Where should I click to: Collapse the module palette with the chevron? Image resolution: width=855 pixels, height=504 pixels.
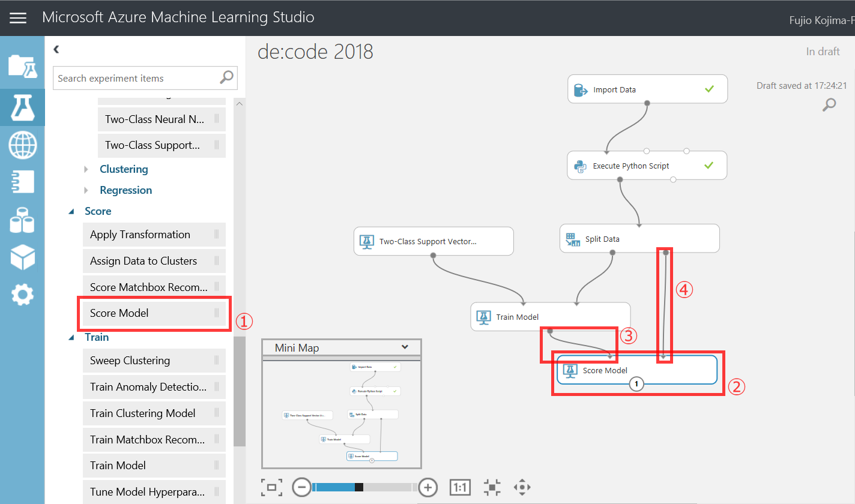click(56, 50)
